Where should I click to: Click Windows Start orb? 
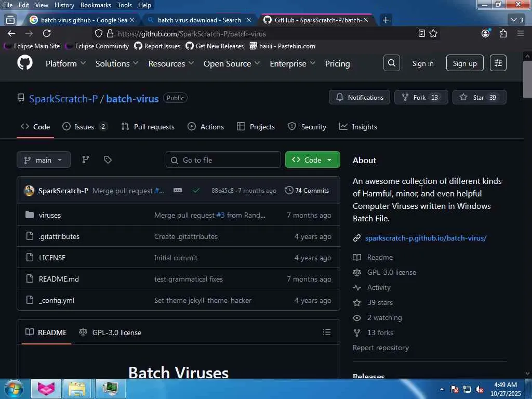point(14,389)
